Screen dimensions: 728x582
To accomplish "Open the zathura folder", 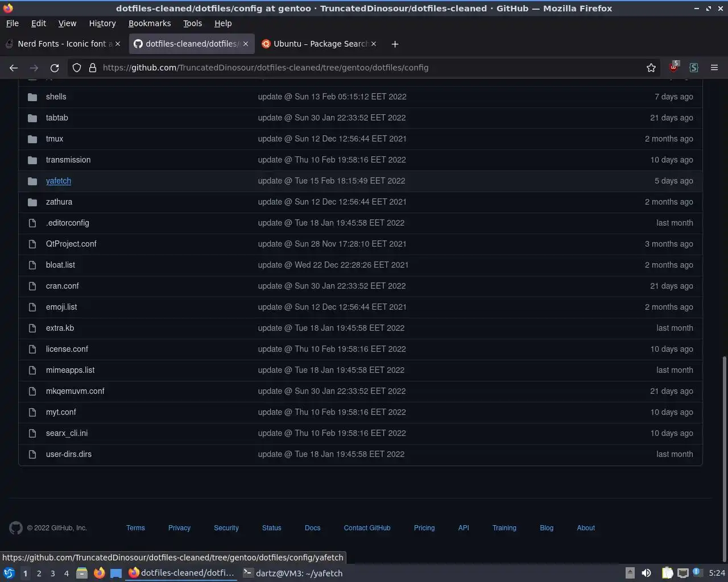I will point(59,202).
